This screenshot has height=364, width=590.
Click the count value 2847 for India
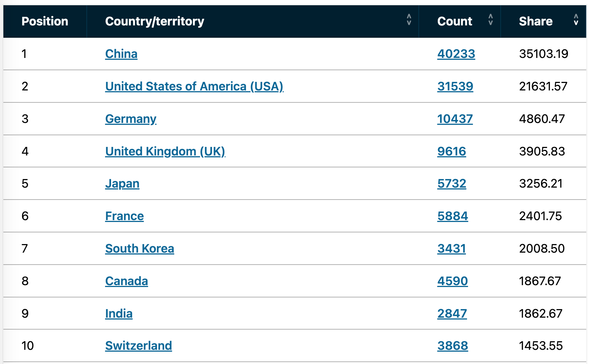452,313
